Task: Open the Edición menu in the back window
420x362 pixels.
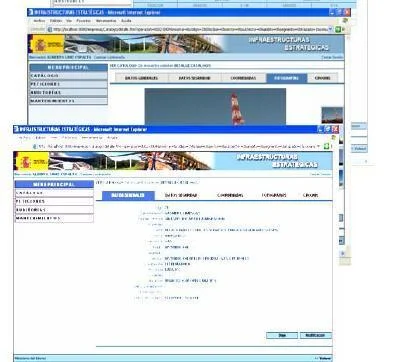Action: tap(56, 21)
